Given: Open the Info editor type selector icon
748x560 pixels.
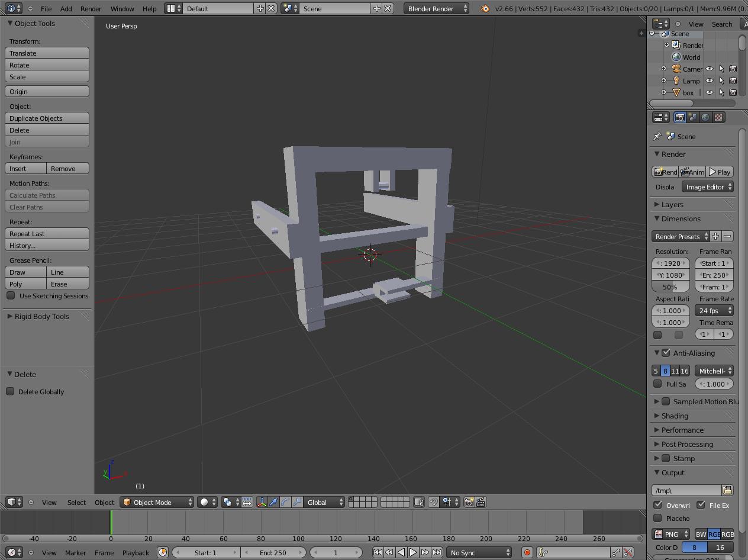Looking at the screenshot, I should (14, 8).
